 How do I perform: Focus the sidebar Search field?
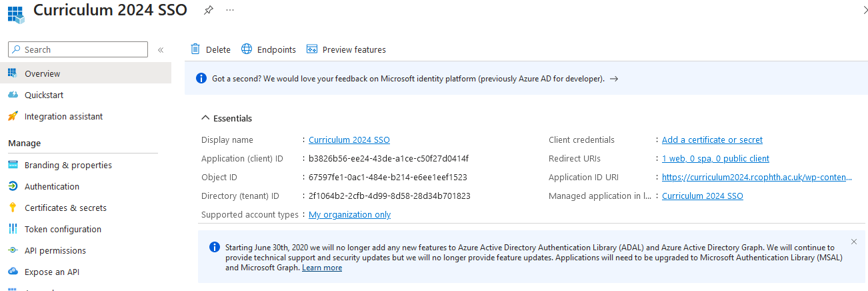[78, 49]
